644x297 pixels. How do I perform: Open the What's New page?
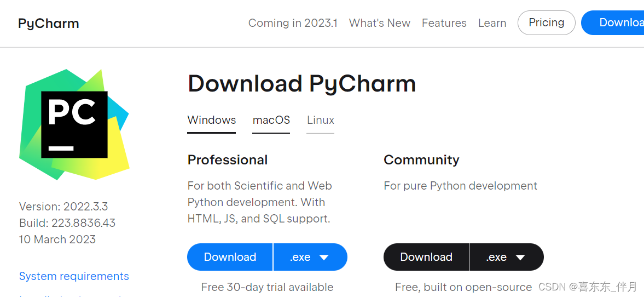coord(380,23)
